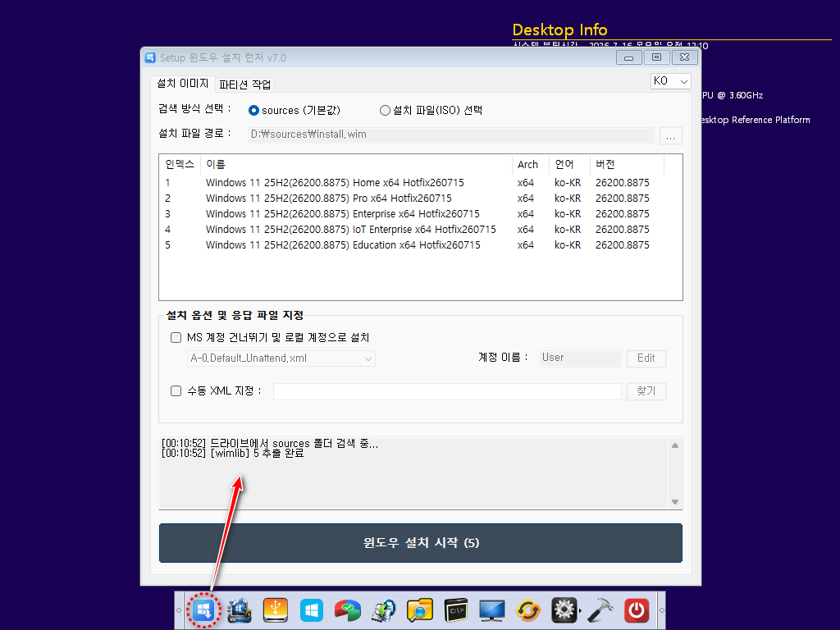The height and width of the screenshot is (630, 840).
Task: Maximize the Setup launcher window
Action: point(657,57)
